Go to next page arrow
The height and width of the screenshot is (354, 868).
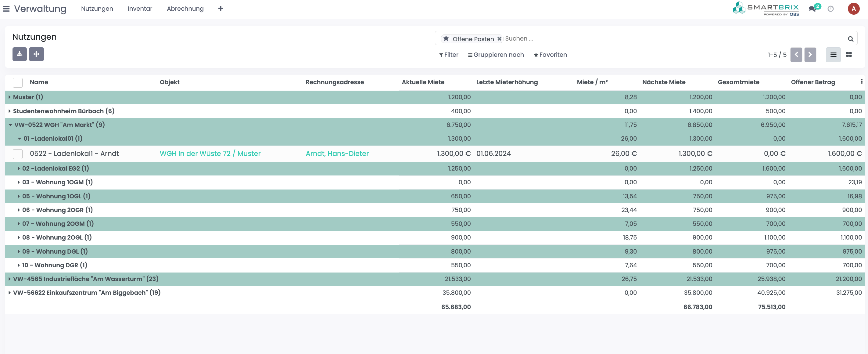tap(810, 55)
